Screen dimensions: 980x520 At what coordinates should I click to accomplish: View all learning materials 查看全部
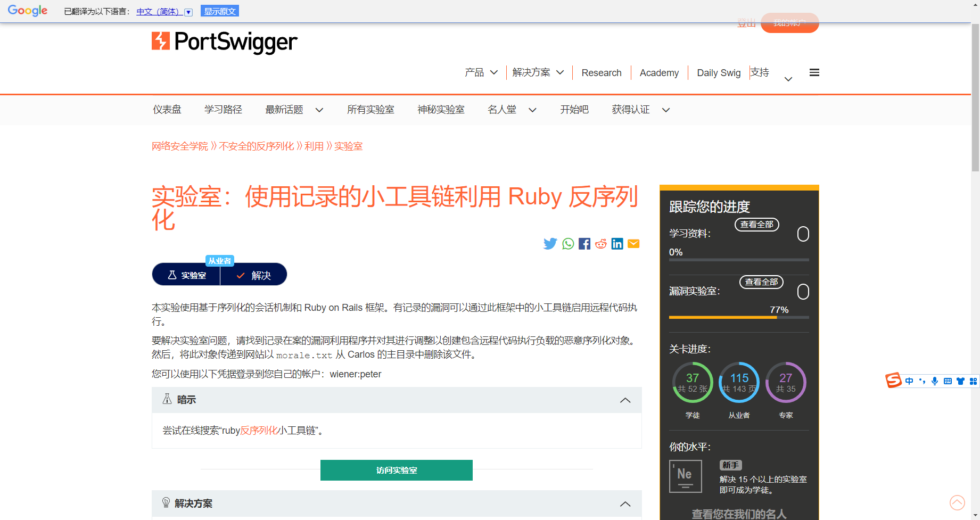coord(757,225)
